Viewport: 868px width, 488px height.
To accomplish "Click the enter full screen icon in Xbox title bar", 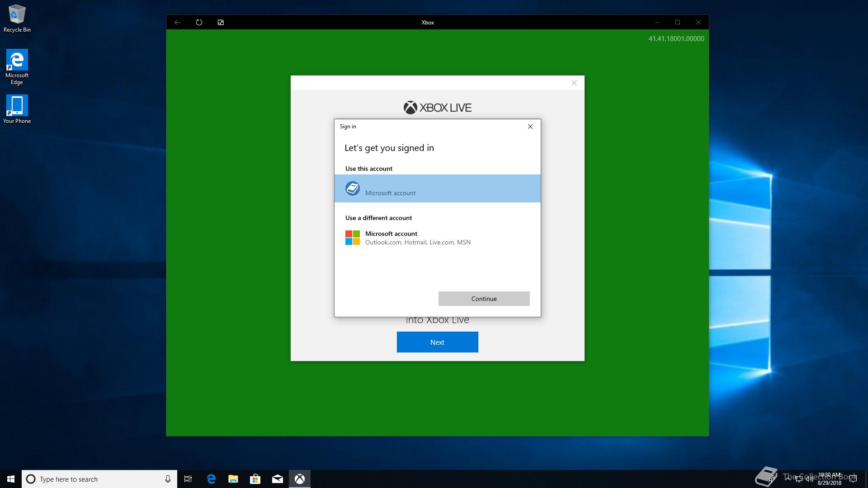I will tap(221, 22).
